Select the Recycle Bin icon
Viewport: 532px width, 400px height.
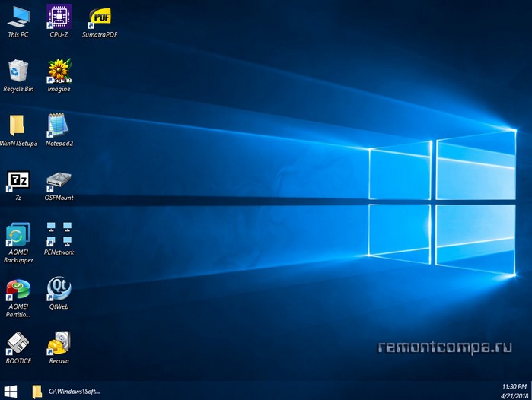pyautogui.click(x=18, y=71)
